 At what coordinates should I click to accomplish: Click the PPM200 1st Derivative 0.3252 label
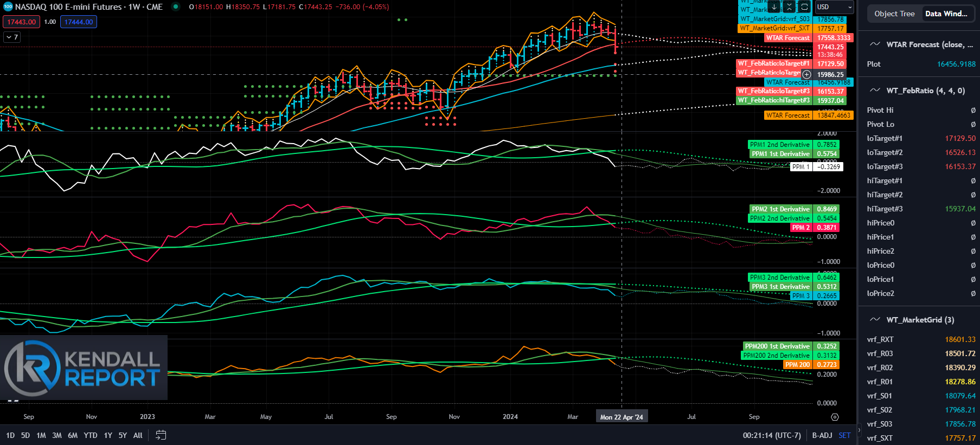[x=791, y=346]
